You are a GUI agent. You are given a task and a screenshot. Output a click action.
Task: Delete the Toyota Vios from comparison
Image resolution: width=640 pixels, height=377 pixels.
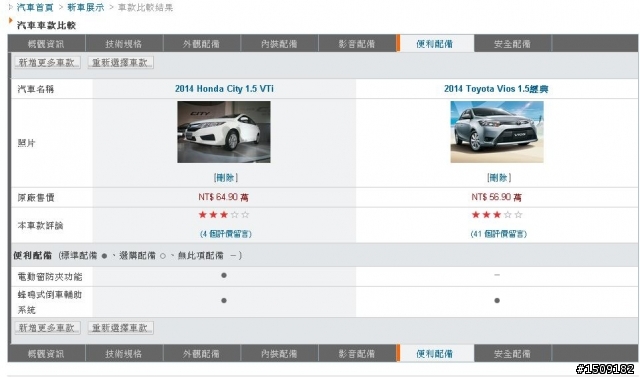(498, 177)
